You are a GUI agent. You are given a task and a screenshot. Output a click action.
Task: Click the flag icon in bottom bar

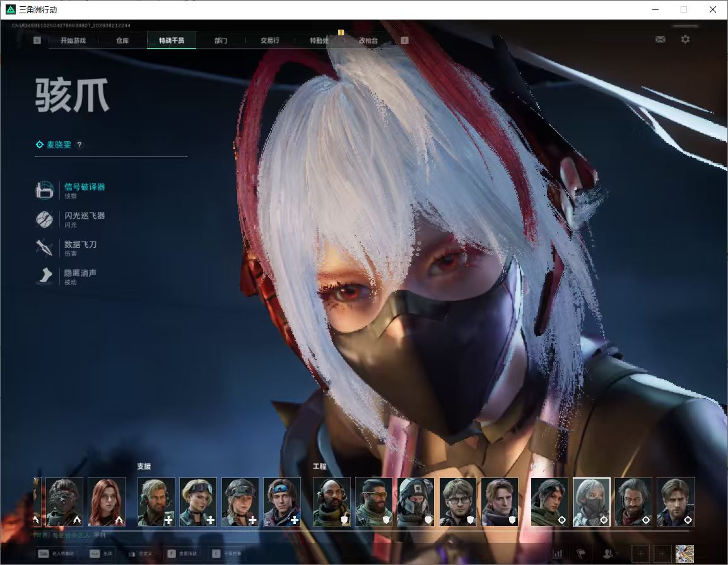click(x=581, y=554)
